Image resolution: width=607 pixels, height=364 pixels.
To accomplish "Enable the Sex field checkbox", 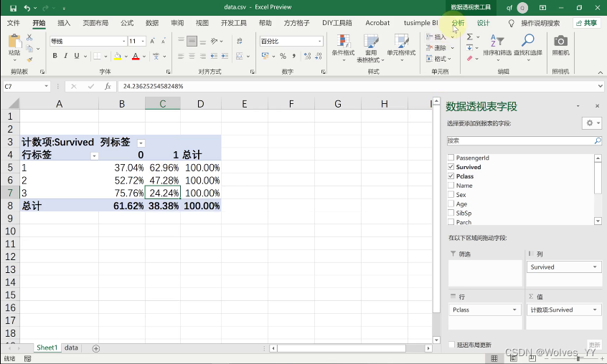I will pyautogui.click(x=451, y=194).
